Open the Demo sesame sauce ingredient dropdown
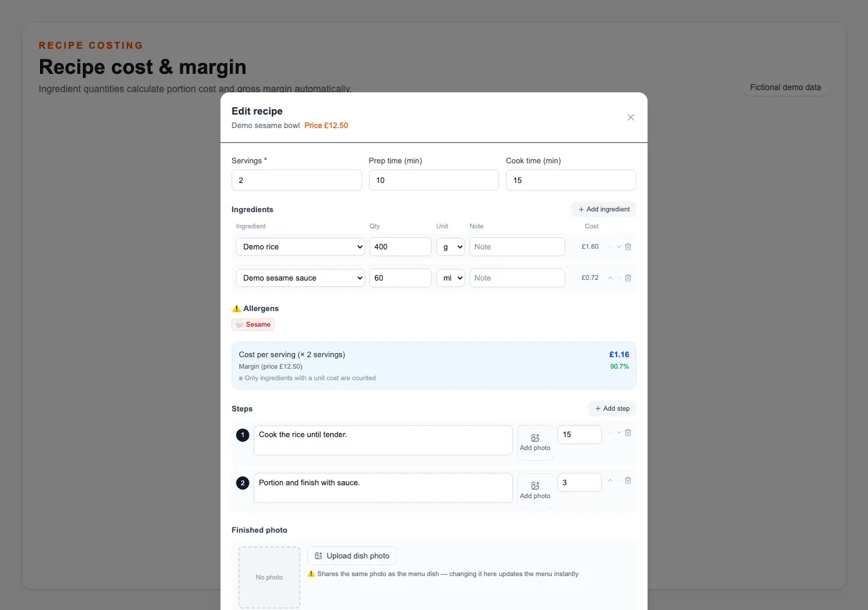The width and height of the screenshot is (868, 610). 300,278
